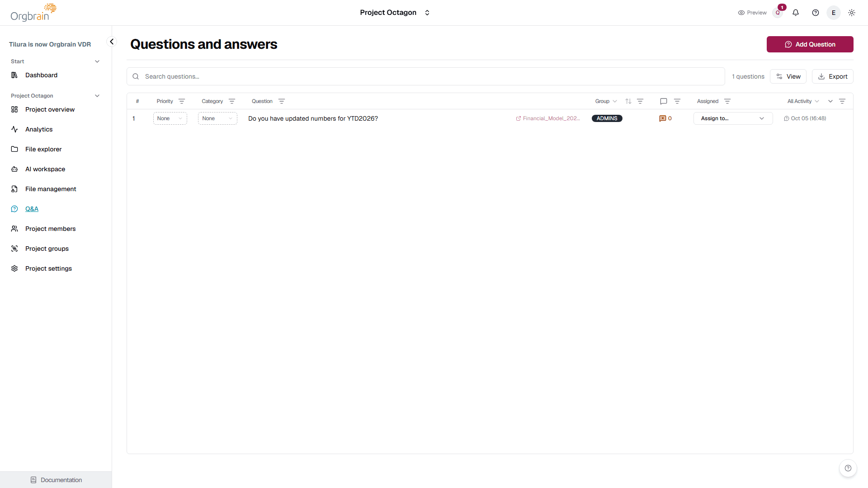
Task: Open the Priority None dropdown in row 1
Action: [170, 118]
